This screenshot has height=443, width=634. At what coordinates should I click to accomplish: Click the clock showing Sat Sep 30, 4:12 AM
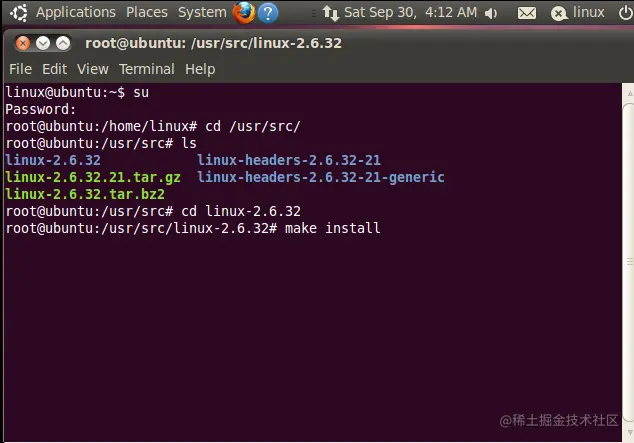click(x=410, y=12)
